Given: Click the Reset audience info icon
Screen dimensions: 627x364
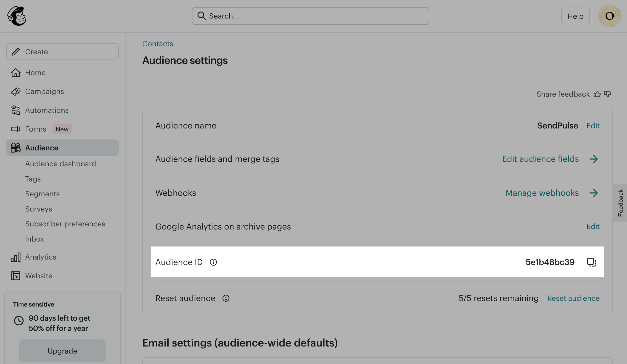Looking at the screenshot, I should (x=226, y=298).
